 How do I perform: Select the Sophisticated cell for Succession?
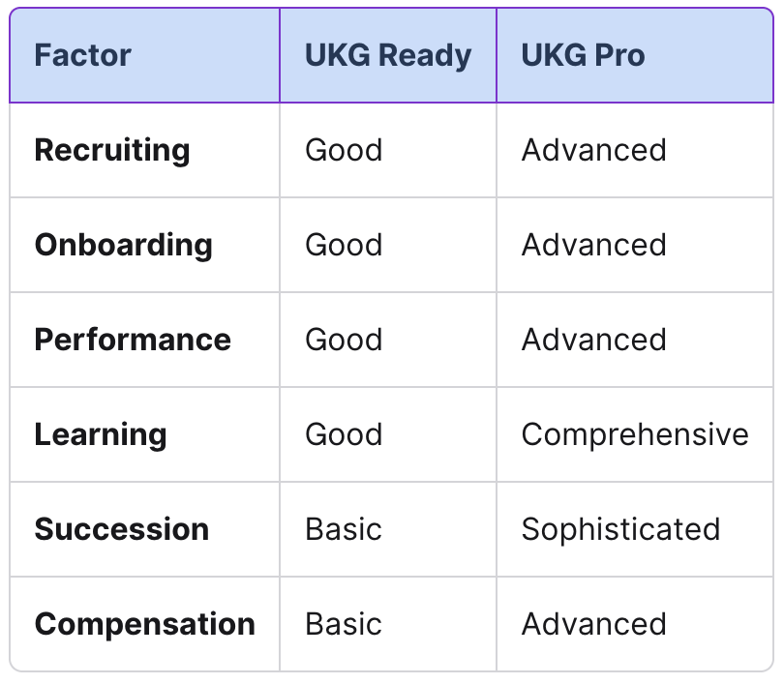coord(620,529)
